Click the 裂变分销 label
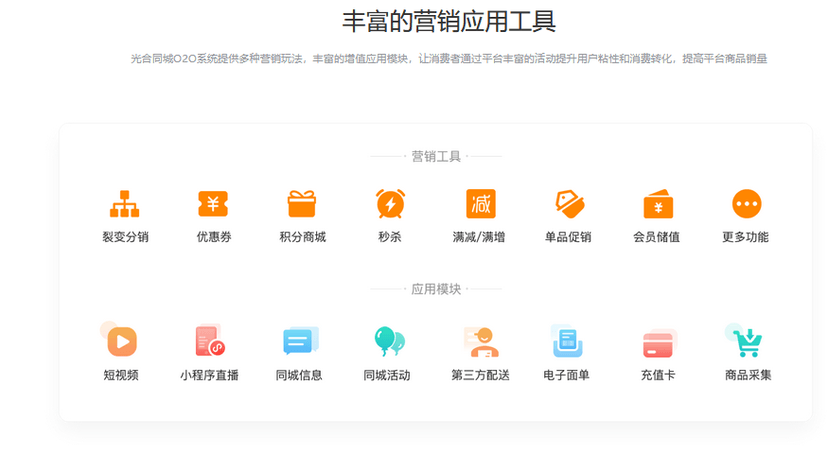The image size is (828, 452). click(x=125, y=237)
